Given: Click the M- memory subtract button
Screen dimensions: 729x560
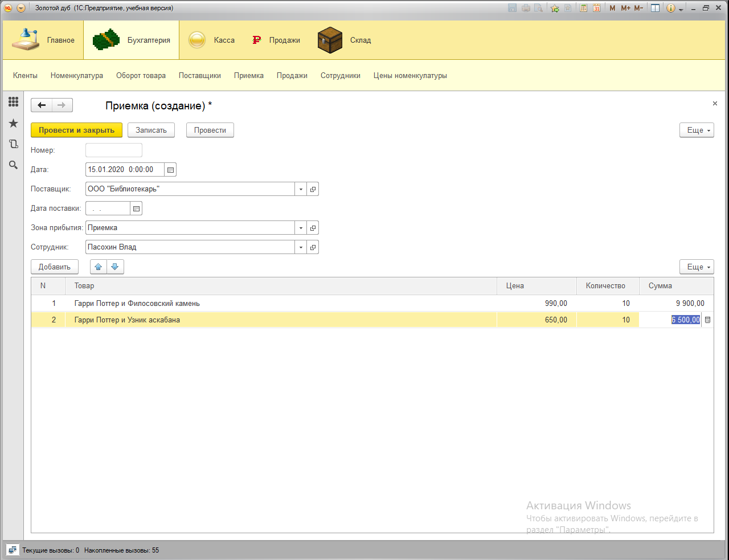Looking at the screenshot, I should pyautogui.click(x=638, y=8).
